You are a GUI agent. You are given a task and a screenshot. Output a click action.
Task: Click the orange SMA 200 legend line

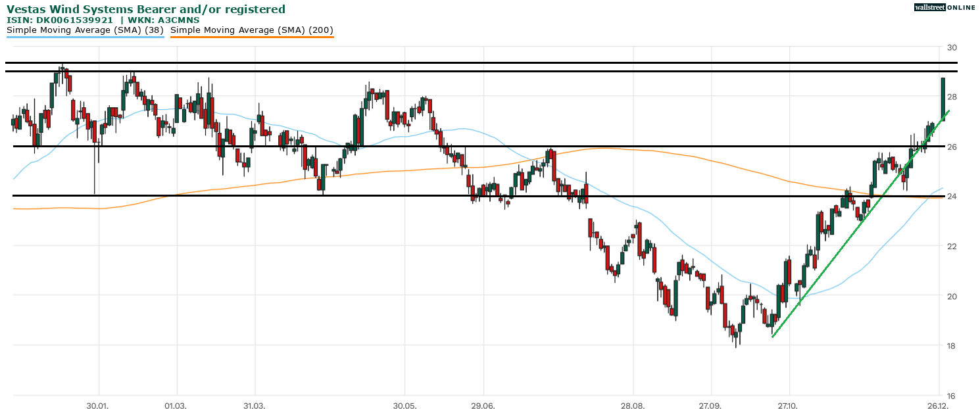252,37
